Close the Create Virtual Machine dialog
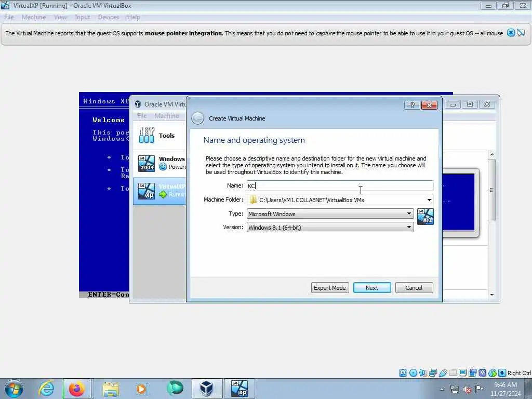The height and width of the screenshot is (399, 532). click(x=429, y=105)
